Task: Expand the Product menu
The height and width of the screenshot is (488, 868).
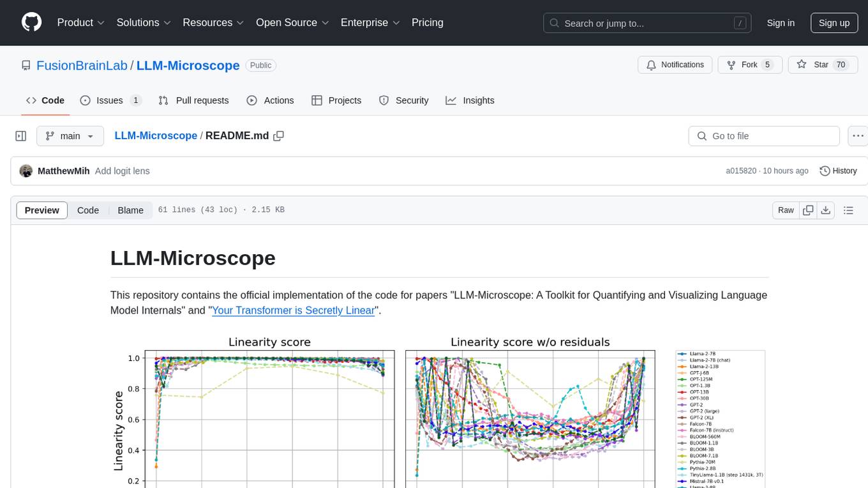Action: tap(81, 22)
